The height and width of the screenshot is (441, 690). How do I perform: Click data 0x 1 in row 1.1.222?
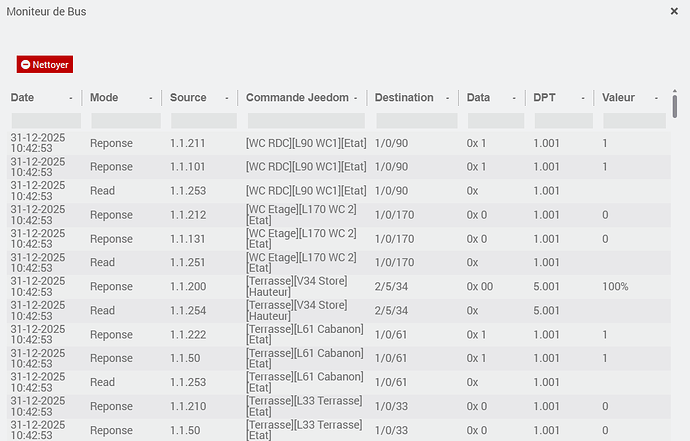click(477, 334)
